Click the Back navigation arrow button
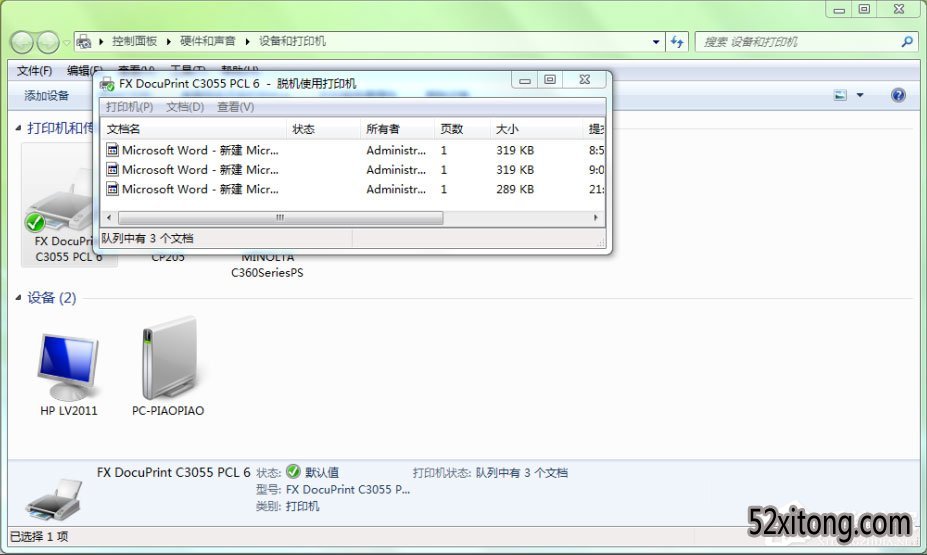 coord(22,42)
